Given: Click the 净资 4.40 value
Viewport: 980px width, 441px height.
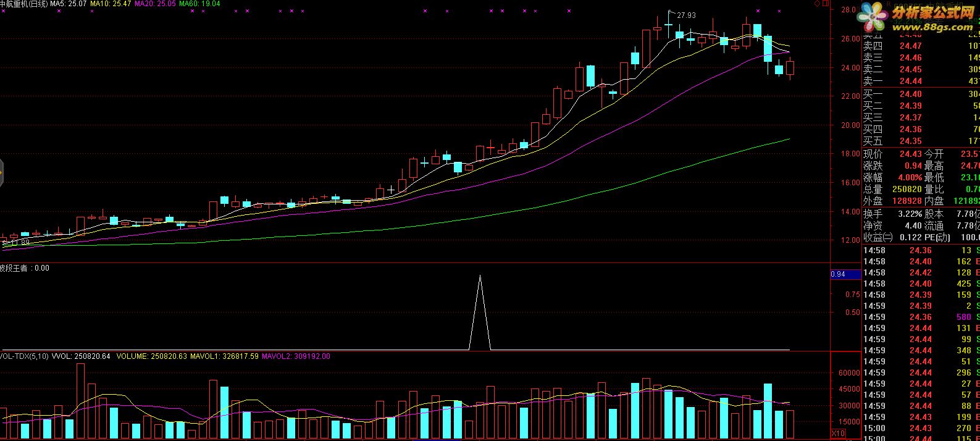Looking at the screenshot, I should 913,225.
